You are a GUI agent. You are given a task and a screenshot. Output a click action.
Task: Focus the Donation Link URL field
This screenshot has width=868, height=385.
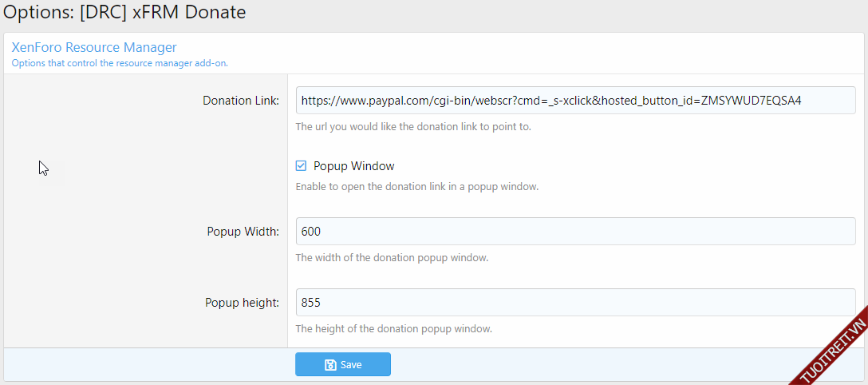[x=574, y=101]
